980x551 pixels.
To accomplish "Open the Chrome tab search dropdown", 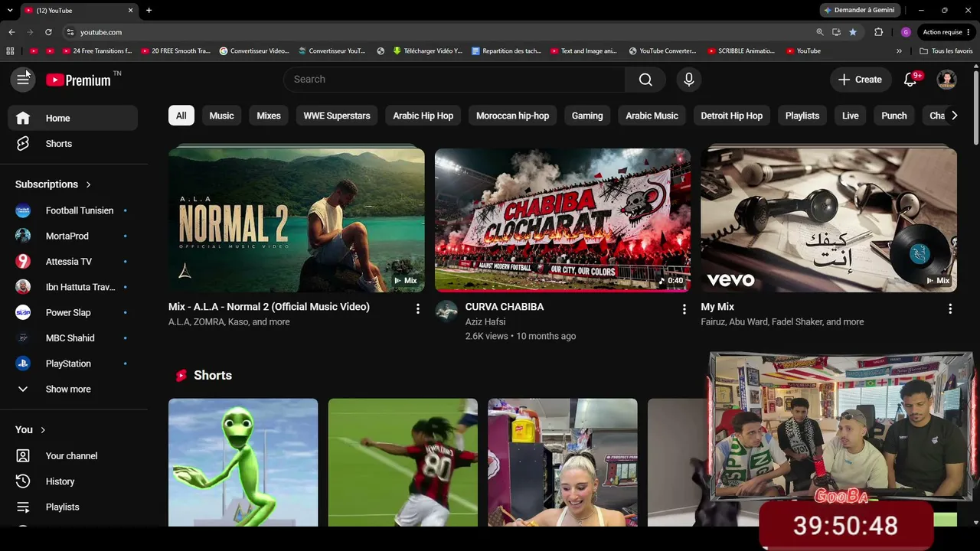I will pos(10,10).
